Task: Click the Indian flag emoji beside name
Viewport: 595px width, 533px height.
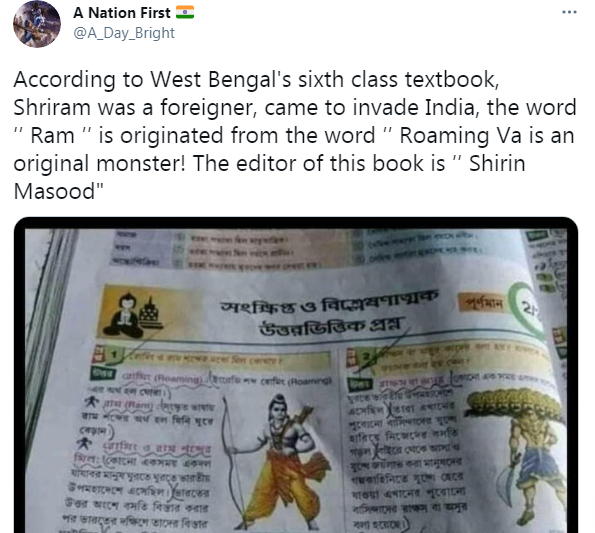Action: 185,13
